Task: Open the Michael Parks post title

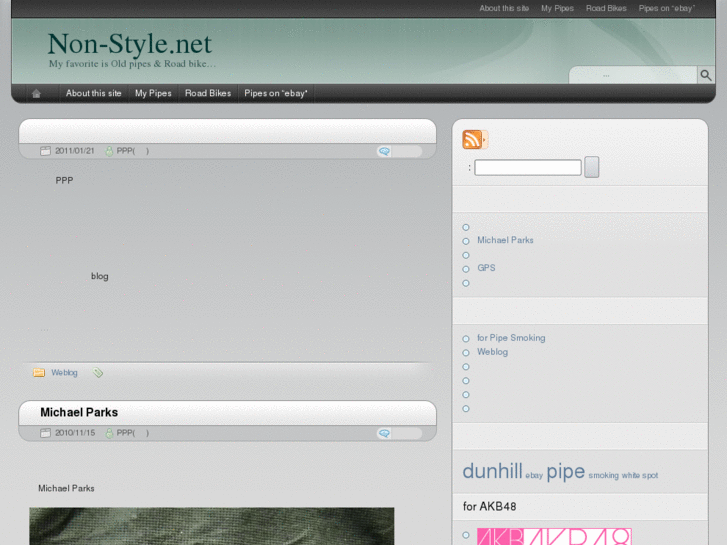Action: click(79, 412)
